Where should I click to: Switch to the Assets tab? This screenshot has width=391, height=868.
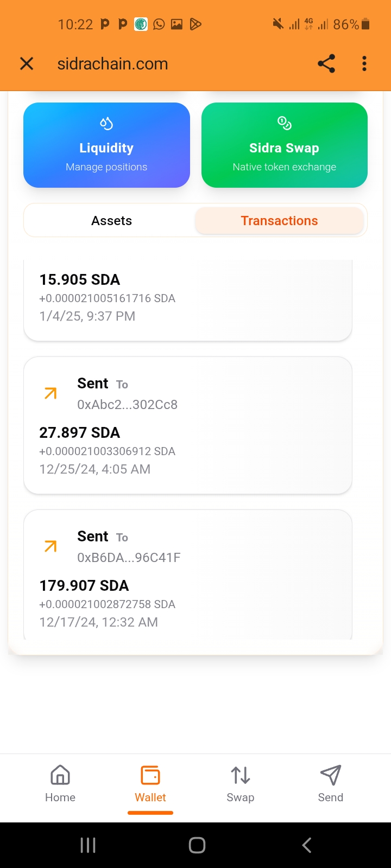111,221
